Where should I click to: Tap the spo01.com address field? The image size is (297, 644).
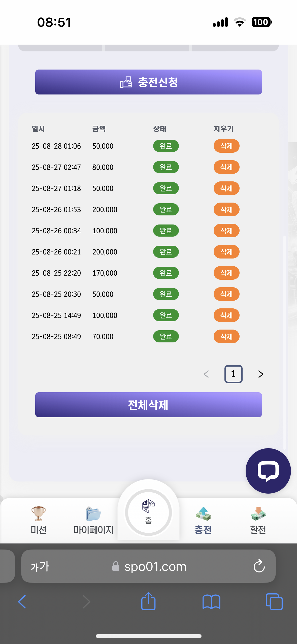tap(148, 566)
